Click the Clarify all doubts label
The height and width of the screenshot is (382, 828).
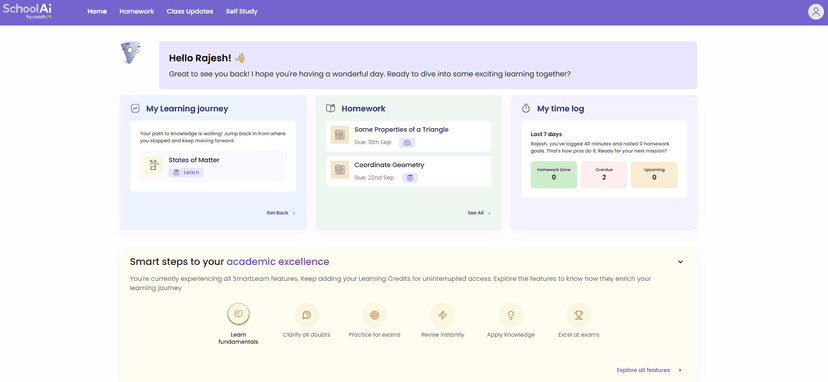[306, 335]
